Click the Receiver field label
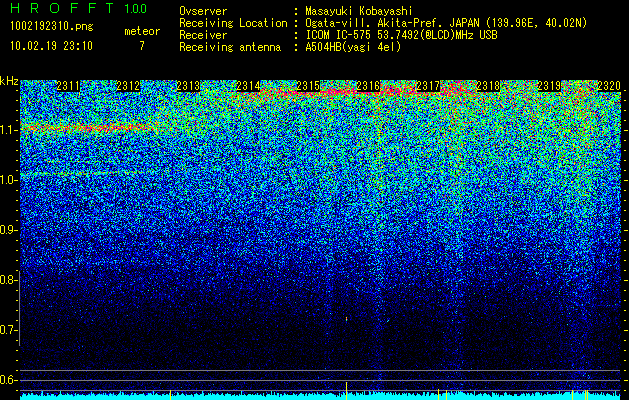The height and width of the screenshot is (400, 629). [x=203, y=35]
